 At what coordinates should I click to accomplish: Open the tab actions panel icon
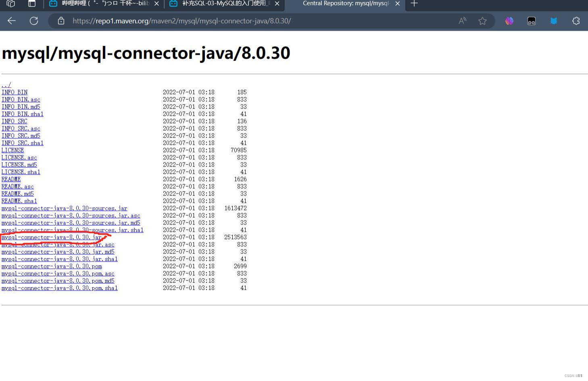pos(31,4)
